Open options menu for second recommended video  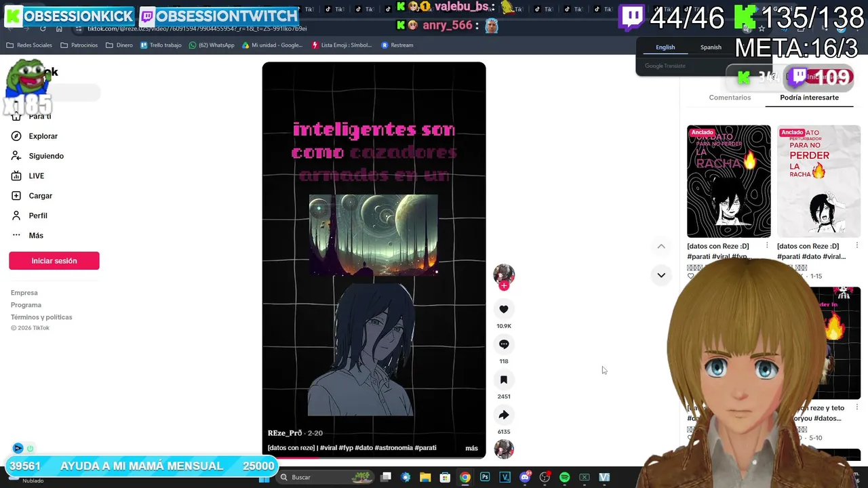(x=856, y=245)
